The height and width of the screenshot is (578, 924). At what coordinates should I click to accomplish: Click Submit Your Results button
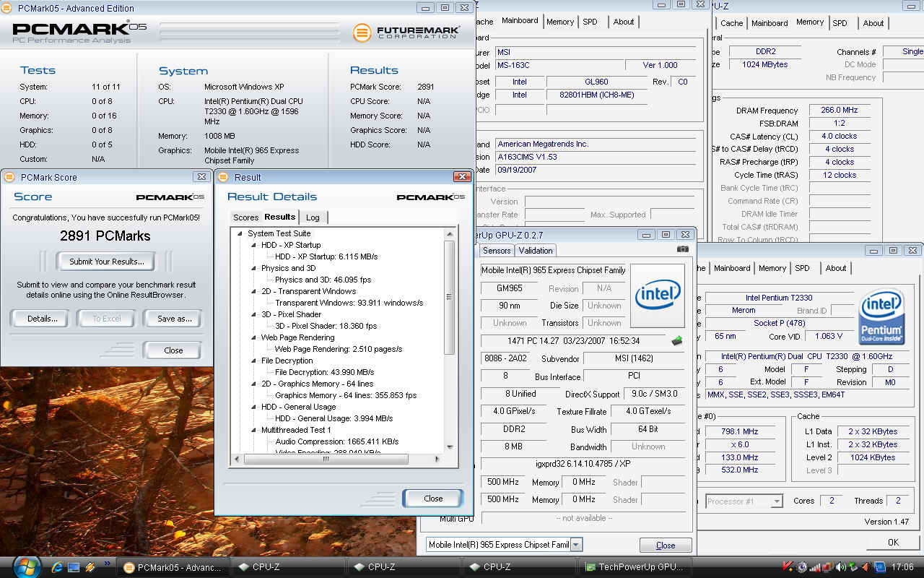pos(107,262)
